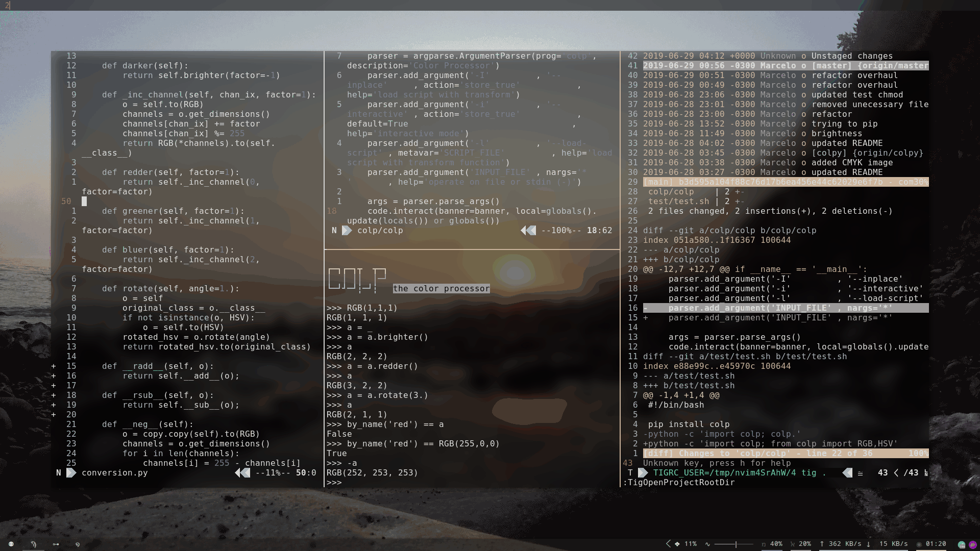Click the 'trying to pip' commit entry

pos(844,124)
